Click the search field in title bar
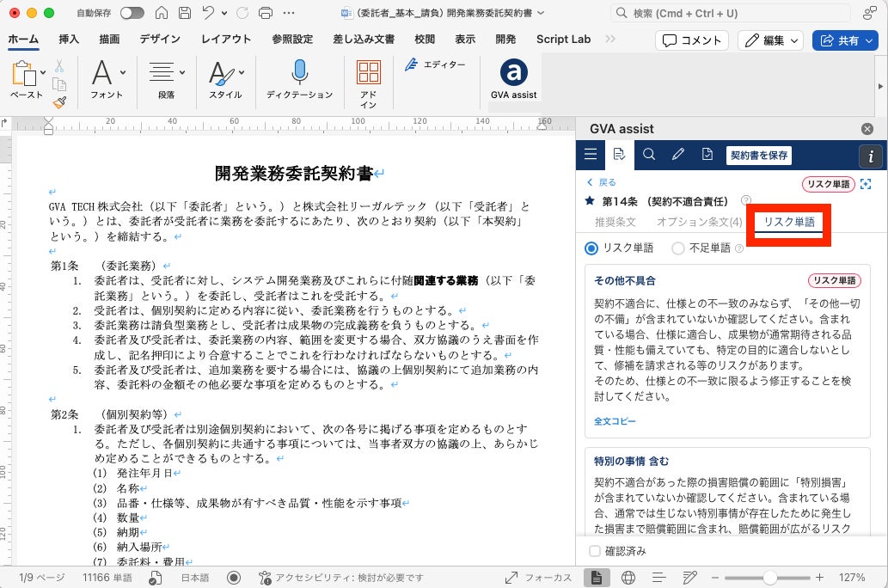Screen dimensions: 888x588 (731, 13)
